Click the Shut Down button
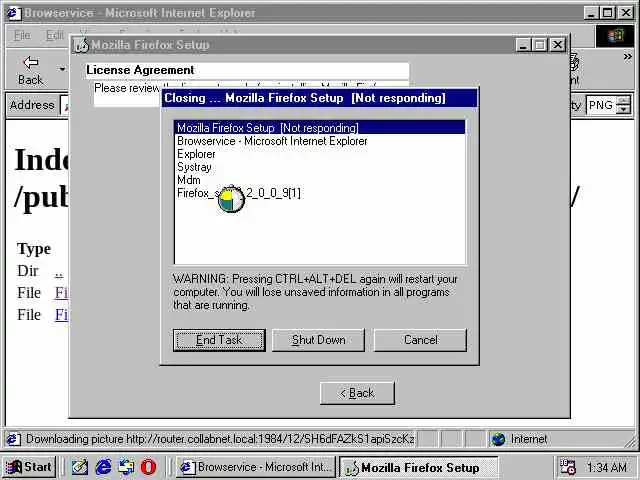The image size is (640, 480). (318, 340)
